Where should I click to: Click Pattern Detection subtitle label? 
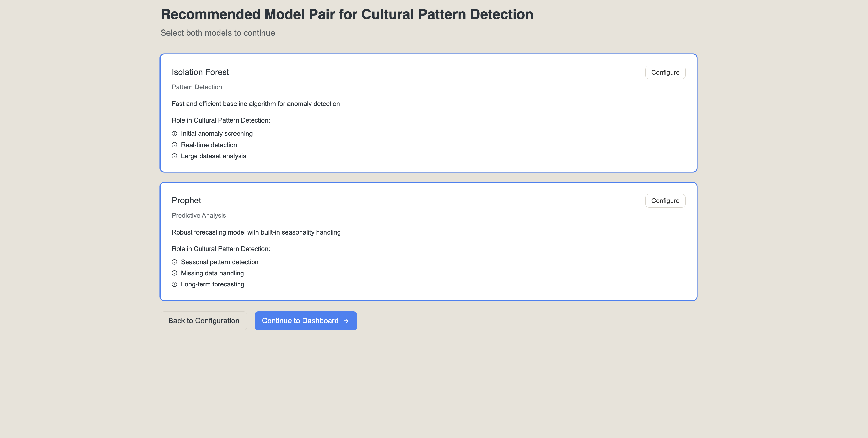[x=197, y=87]
